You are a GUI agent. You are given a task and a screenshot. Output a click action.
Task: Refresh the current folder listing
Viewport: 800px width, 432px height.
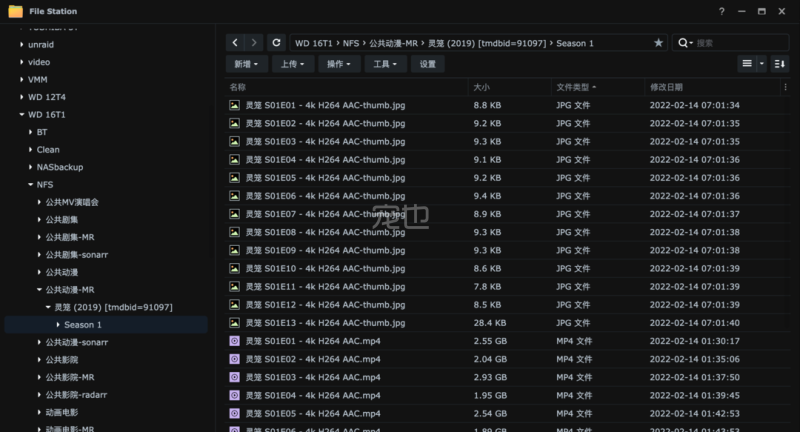click(275, 43)
